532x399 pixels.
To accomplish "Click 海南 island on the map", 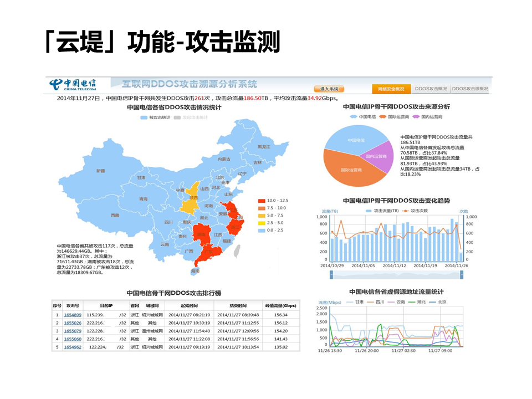I will pyautogui.click(x=195, y=271).
